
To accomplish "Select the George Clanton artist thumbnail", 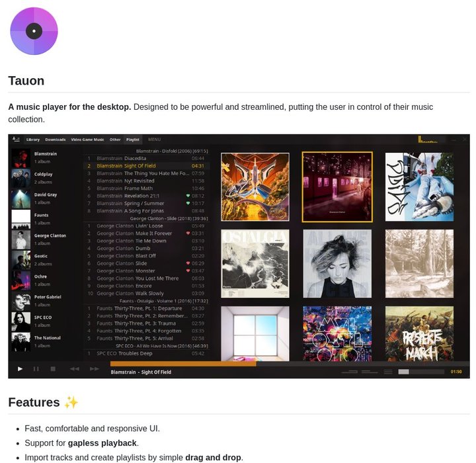I will 21,239.
